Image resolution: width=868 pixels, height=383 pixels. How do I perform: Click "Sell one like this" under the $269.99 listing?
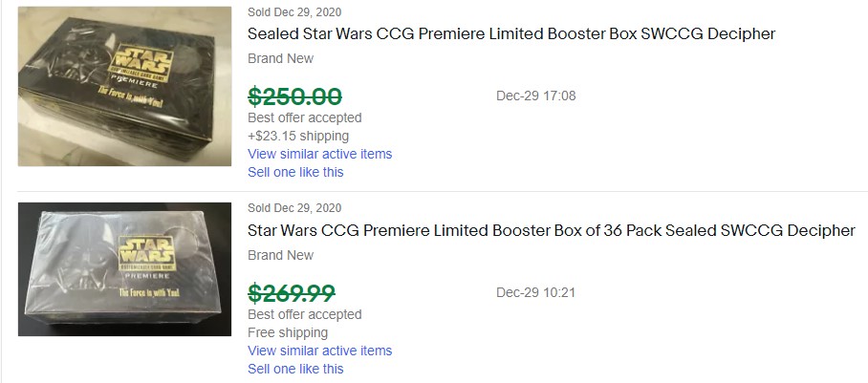295,369
